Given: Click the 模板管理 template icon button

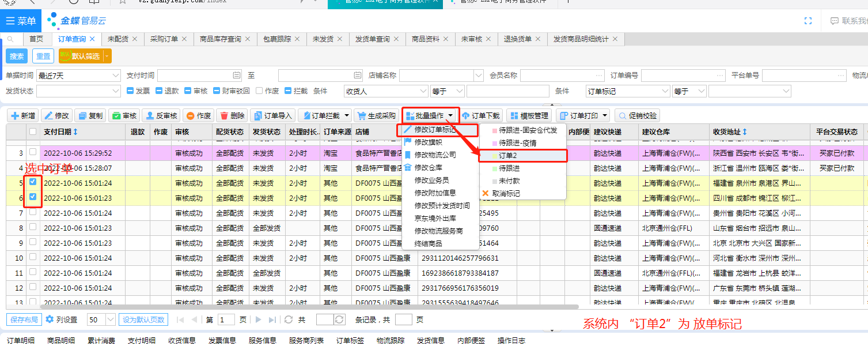Looking at the screenshot, I should click(530, 116).
